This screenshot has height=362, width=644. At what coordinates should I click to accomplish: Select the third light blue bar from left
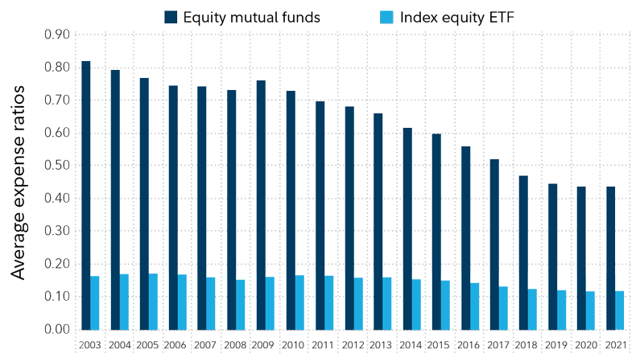point(159,302)
